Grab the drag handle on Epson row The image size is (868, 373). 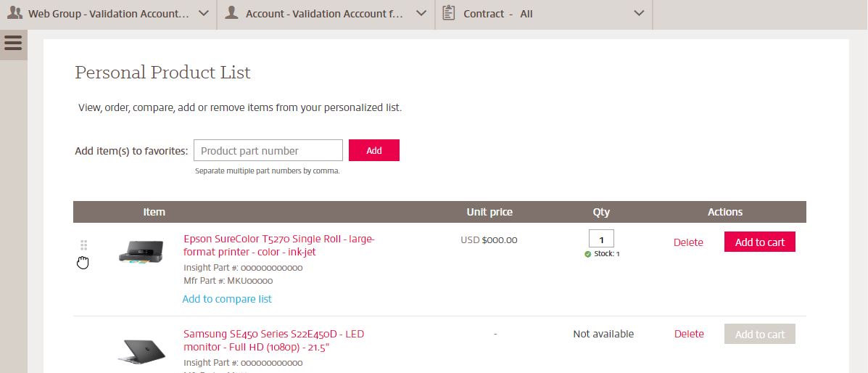coord(83,245)
